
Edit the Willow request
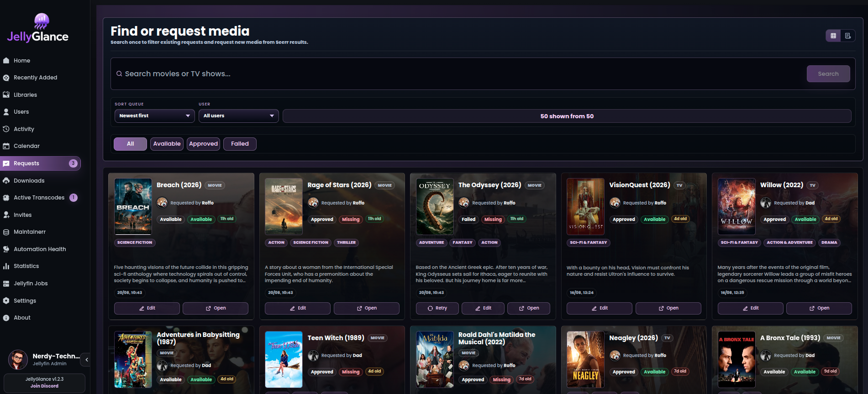(751, 308)
